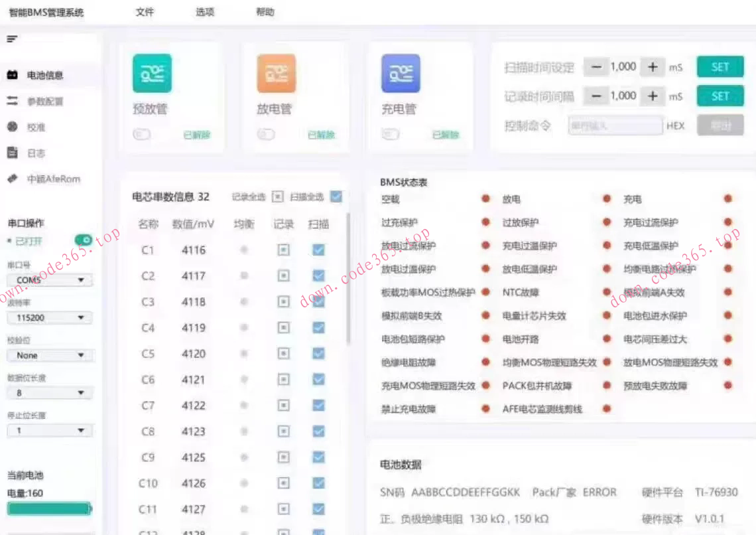Open the 波特率 baud rate dropdown

[x=49, y=317]
